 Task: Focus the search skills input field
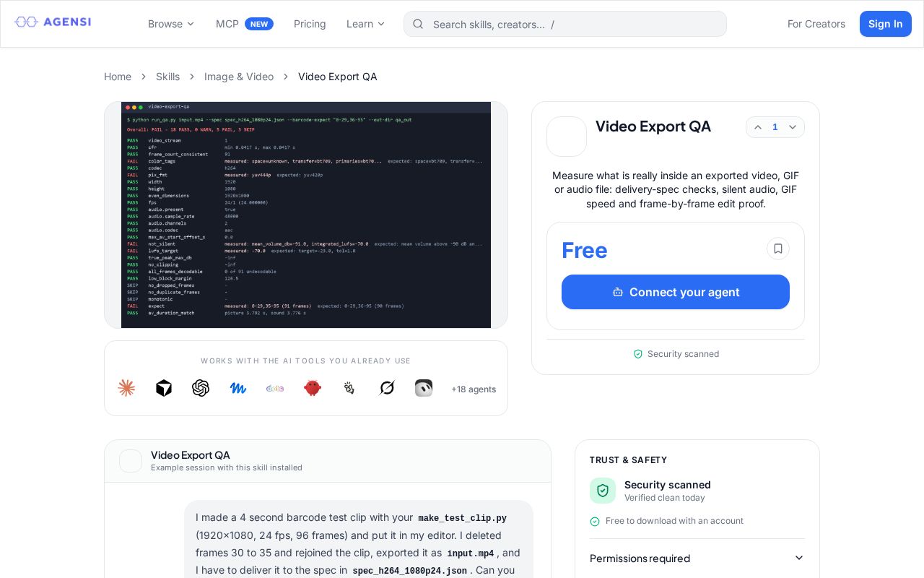click(x=565, y=24)
